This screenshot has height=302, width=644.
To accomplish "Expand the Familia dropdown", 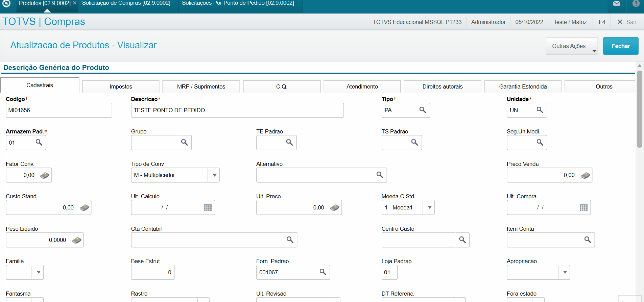I will pyautogui.click(x=39, y=272).
